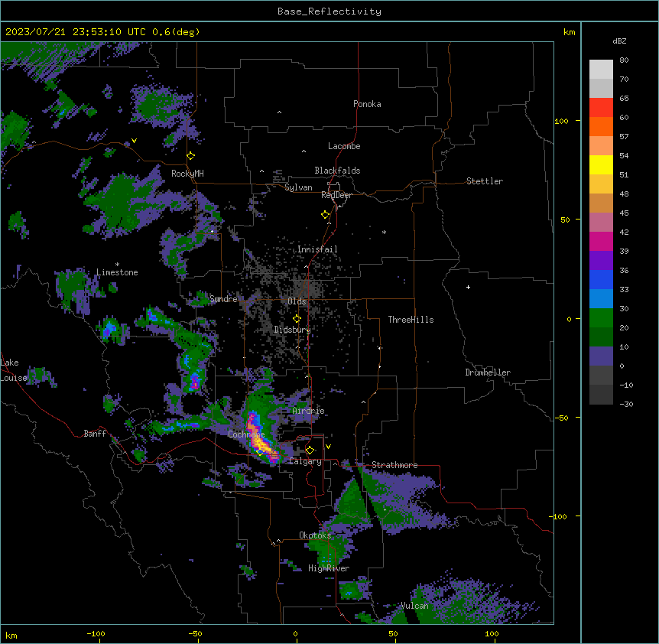Click the slate 0-10 dBZ legend swatch
Viewport: 659px width, 644px height.
601,356
